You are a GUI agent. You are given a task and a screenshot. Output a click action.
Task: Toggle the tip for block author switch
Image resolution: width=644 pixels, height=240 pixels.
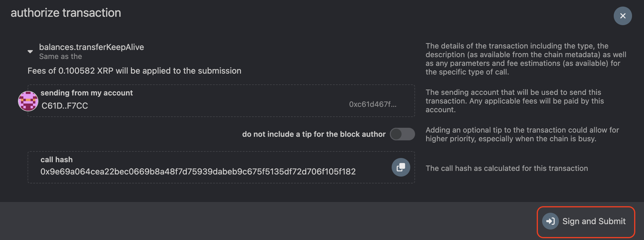[402, 134]
